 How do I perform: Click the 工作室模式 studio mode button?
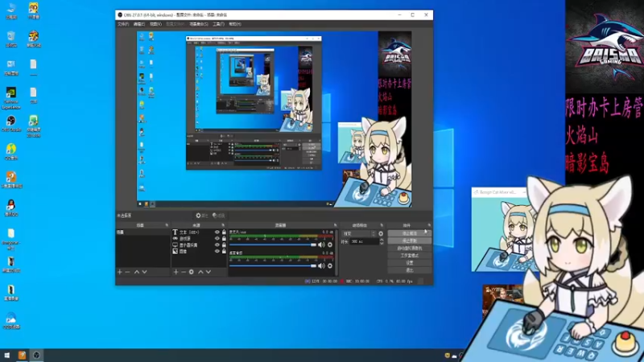(x=410, y=255)
